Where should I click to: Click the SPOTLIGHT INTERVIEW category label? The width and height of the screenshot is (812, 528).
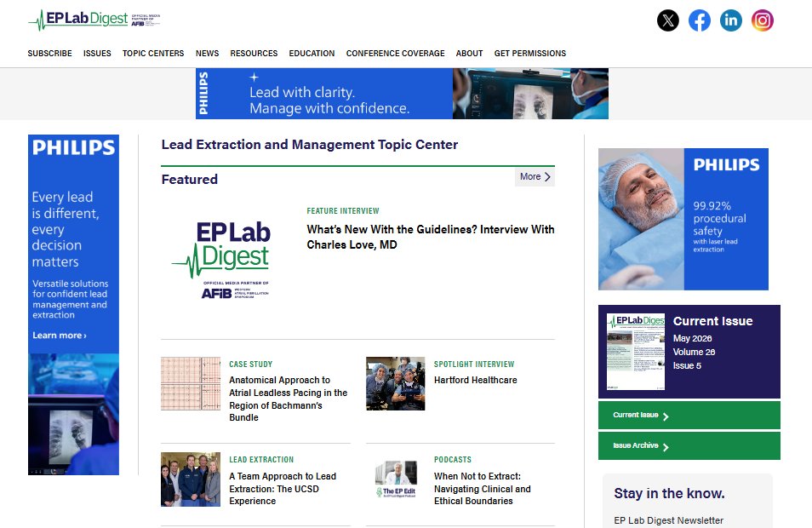[474, 364]
